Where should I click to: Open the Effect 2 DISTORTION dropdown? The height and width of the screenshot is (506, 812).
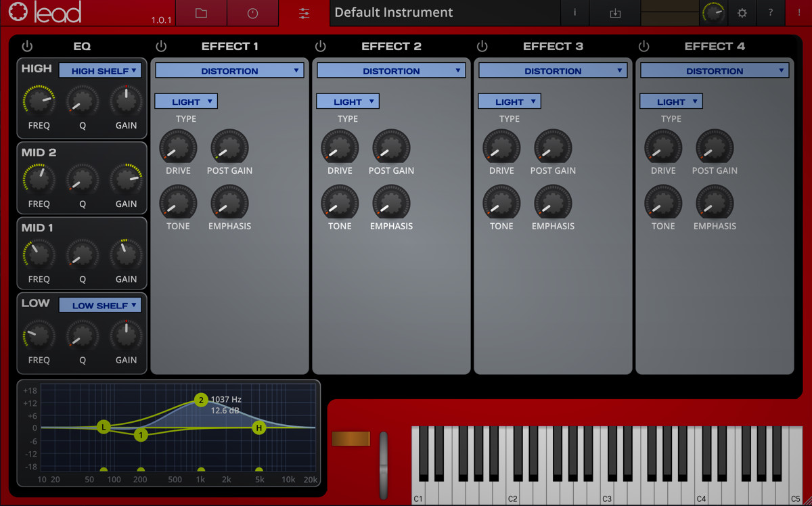point(391,70)
